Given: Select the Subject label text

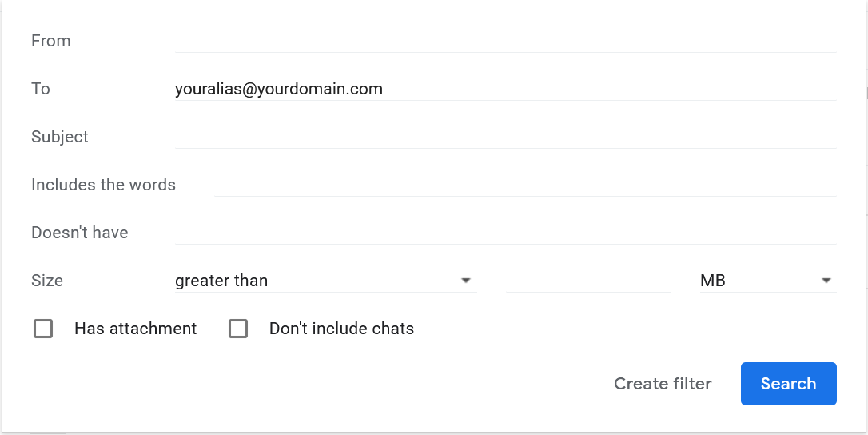Looking at the screenshot, I should pyautogui.click(x=60, y=137).
